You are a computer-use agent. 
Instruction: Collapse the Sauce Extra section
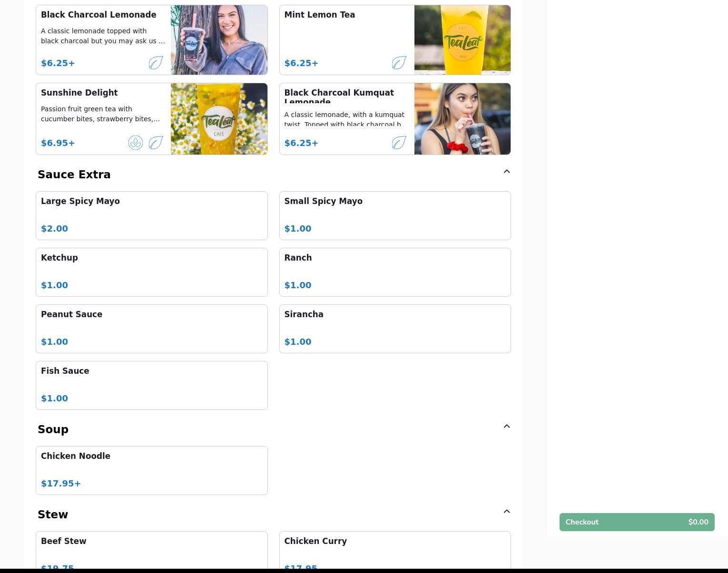pos(506,172)
